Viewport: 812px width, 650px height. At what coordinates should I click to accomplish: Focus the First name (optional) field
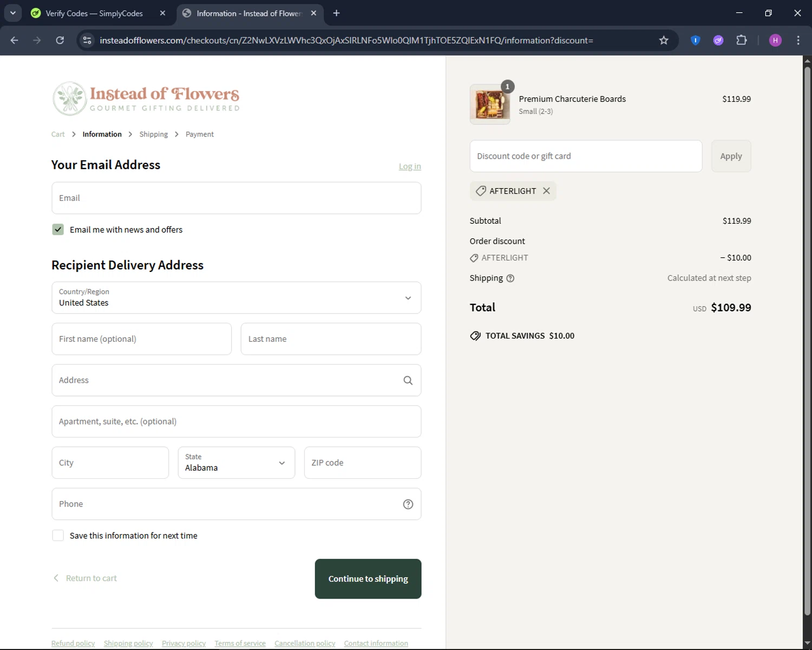142,339
